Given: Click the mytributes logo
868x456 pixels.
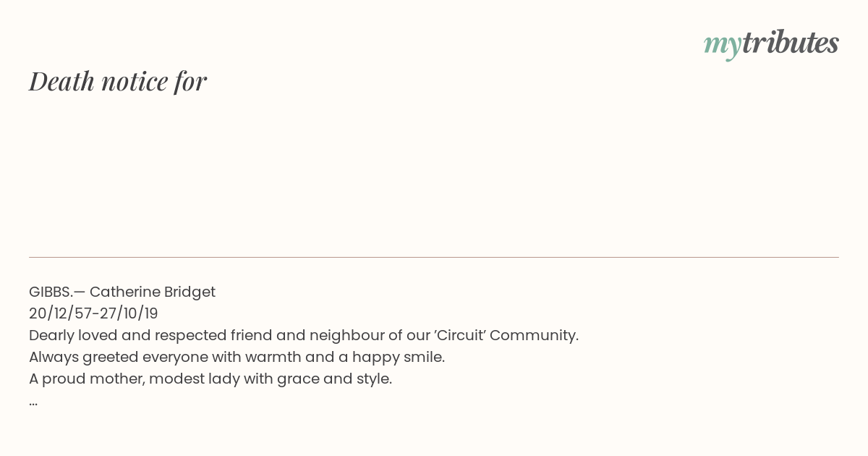Looking at the screenshot, I should pyautogui.click(x=771, y=43).
